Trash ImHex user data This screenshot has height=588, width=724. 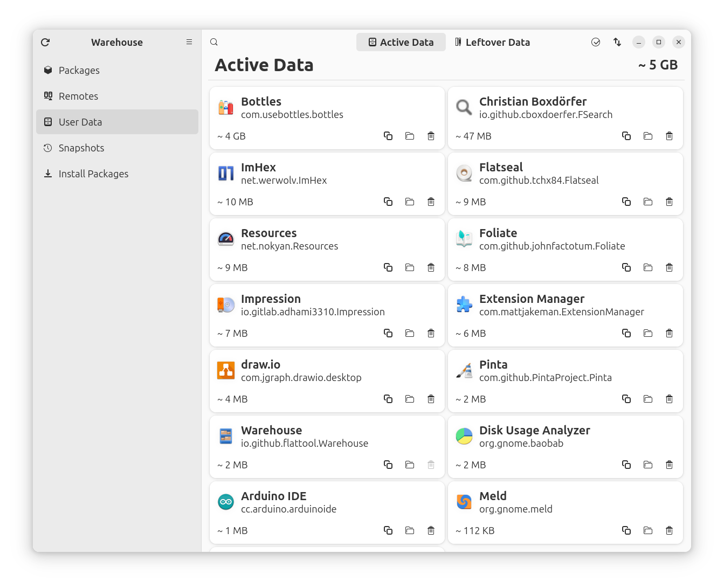point(431,202)
